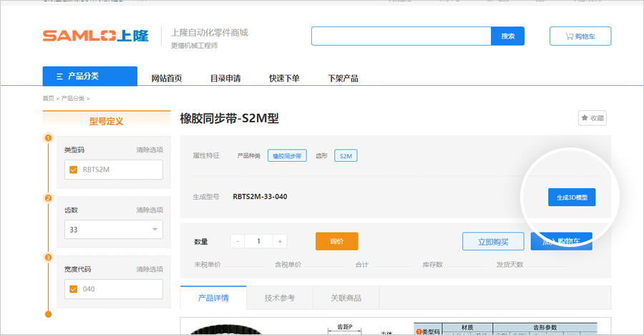Viewport: 644px width, 335px height.
Task: Click the 收藏 star favorite button
Action: (592, 118)
